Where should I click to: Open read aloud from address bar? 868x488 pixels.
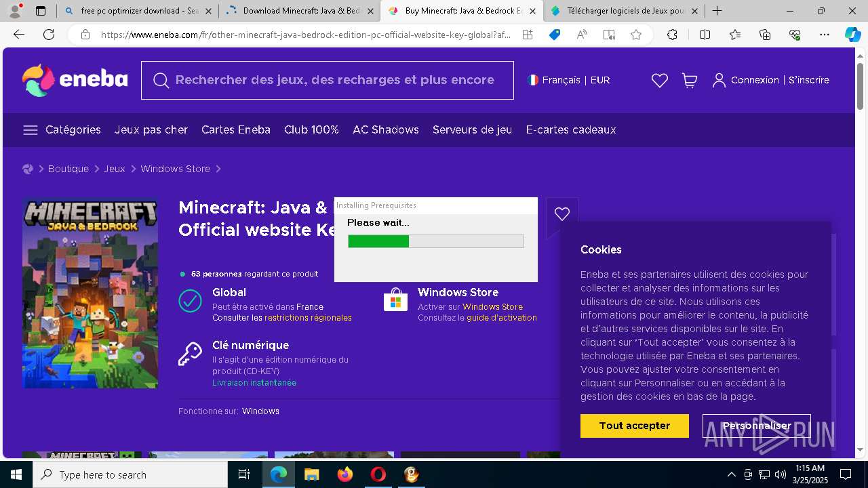(582, 35)
